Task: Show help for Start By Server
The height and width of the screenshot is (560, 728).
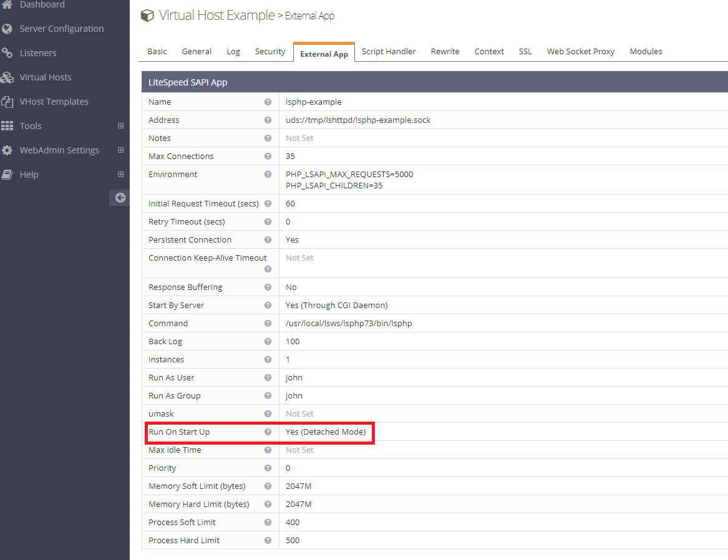Action: point(268,306)
